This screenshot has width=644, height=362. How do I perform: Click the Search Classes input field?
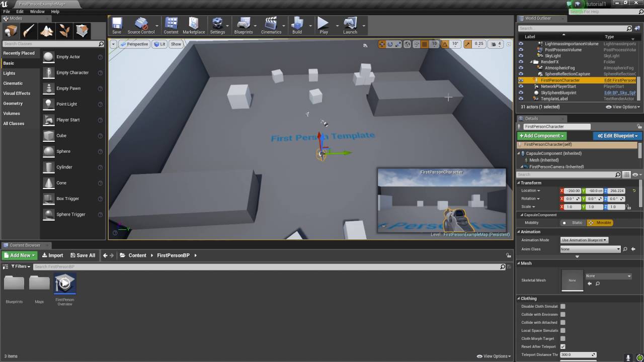50,44
